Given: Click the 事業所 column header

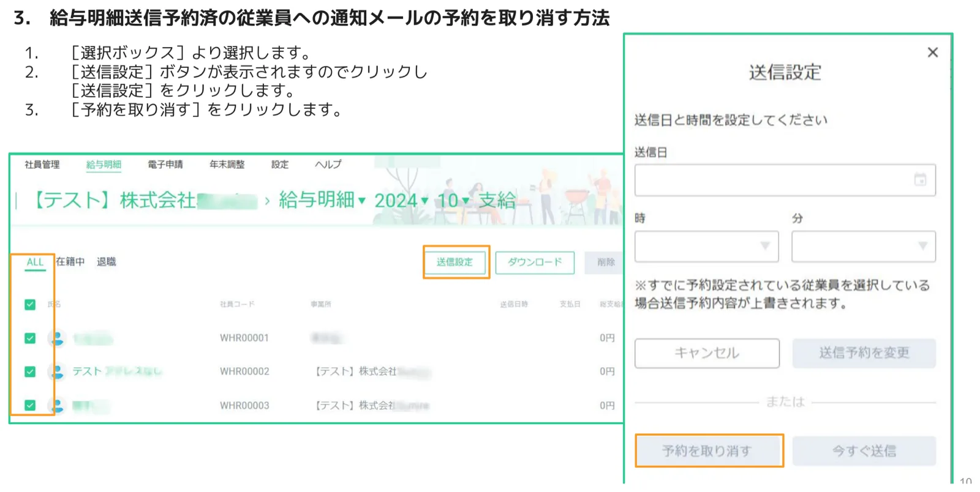Looking at the screenshot, I should 320,304.
